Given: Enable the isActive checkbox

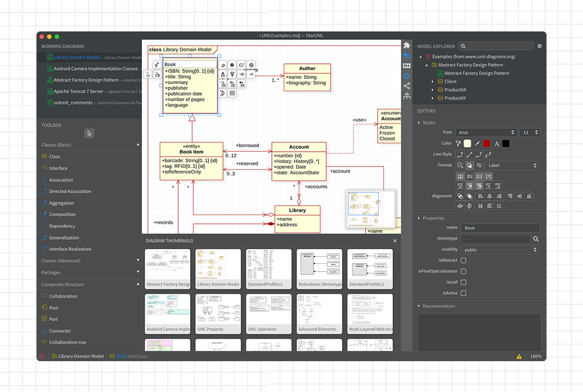Looking at the screenshot, I should click(x=463, y=293).
